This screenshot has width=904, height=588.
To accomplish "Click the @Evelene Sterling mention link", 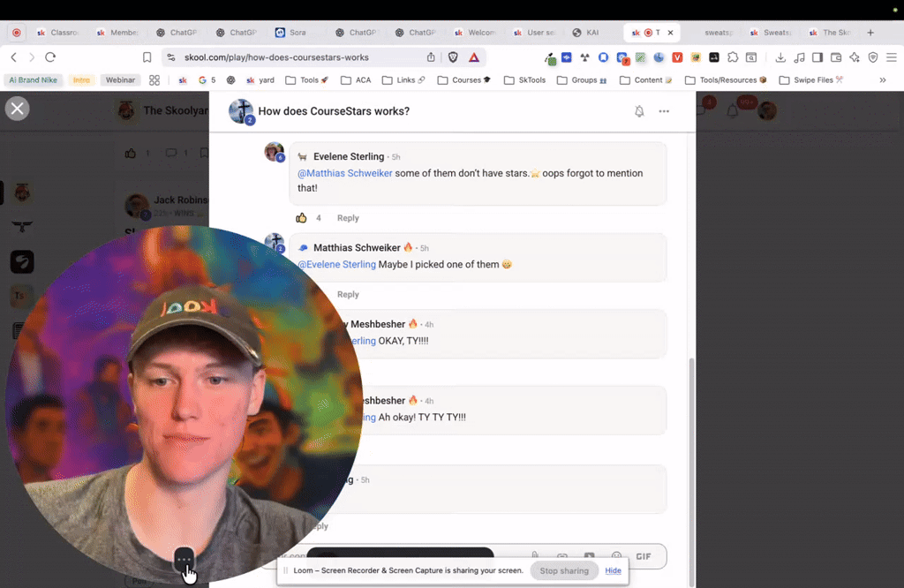I will point(336,265).
